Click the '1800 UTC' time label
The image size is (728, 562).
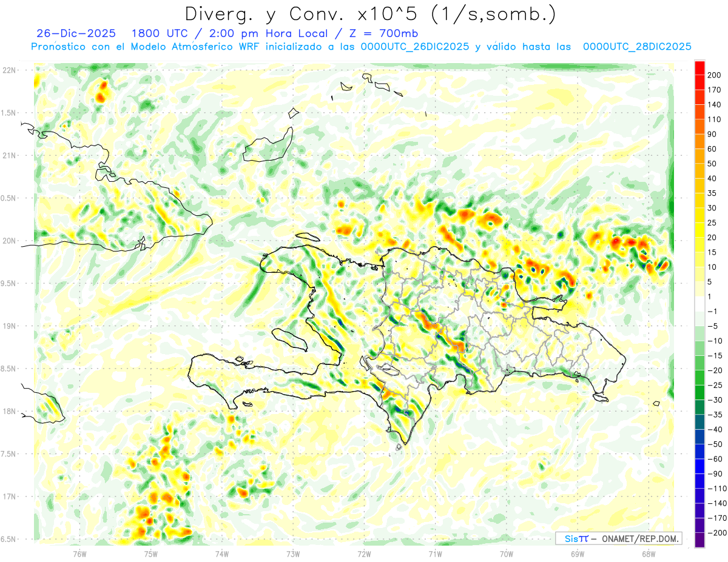click(x=158, y=33)
